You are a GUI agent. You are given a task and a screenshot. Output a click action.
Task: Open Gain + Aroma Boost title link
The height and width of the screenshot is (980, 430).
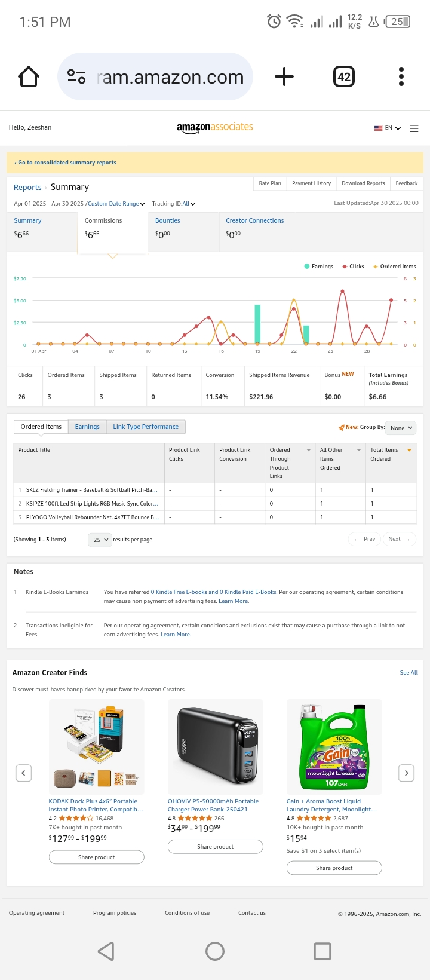tap(331, 806)
